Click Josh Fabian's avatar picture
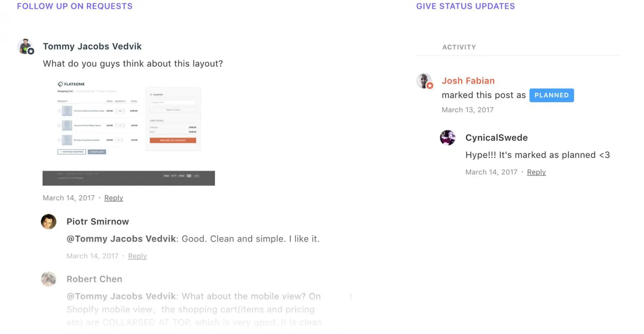644x334 pixels. click(x=424, y=80)
